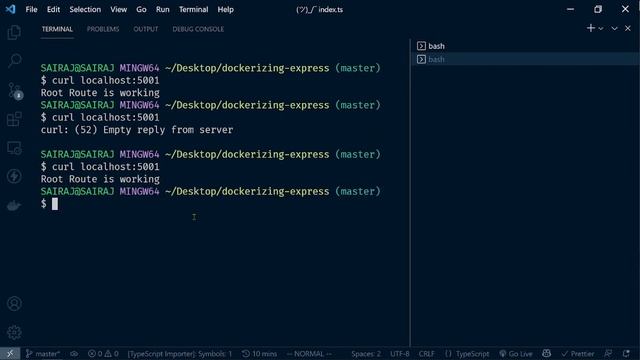Open the Thunder Client lightning icon

coord(14,176)
